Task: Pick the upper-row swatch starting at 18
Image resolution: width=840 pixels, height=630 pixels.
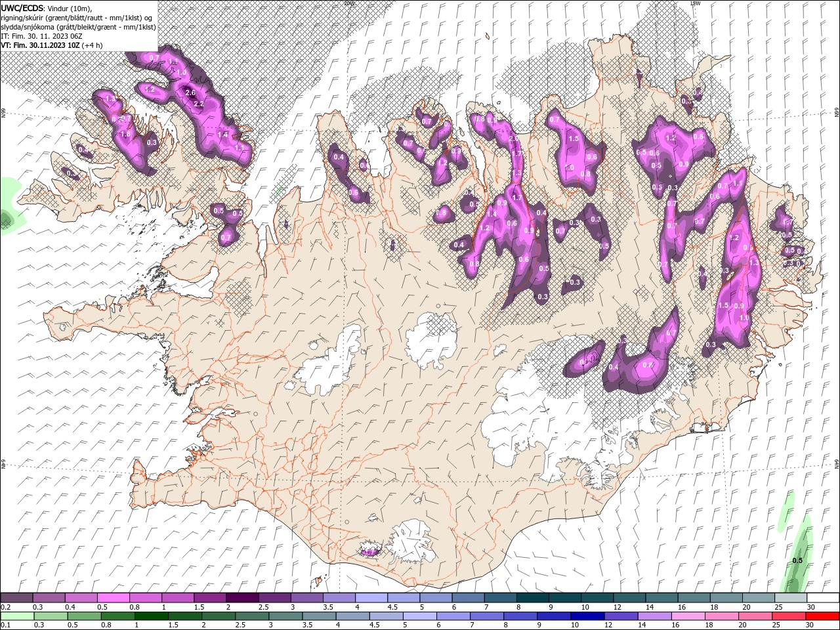Action: (726, 598)
